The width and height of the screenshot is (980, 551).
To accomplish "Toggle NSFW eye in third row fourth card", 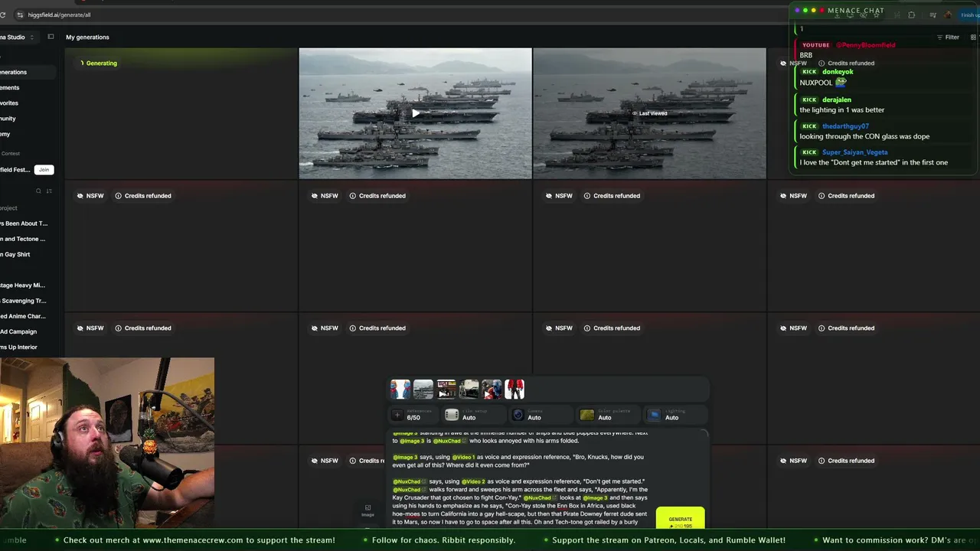I will (x=782, y=328).
